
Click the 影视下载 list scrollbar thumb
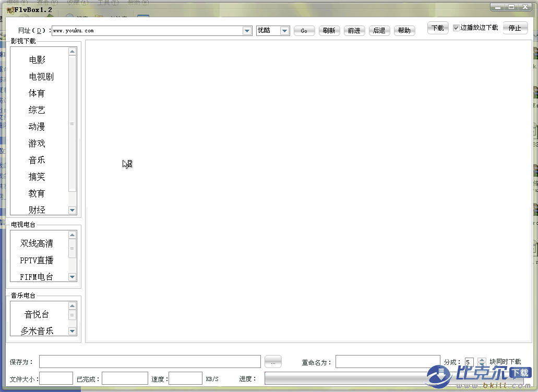(72, 124)
